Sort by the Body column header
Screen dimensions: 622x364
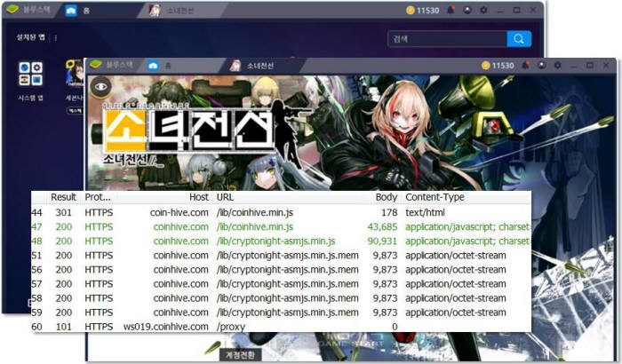[386, 197]
